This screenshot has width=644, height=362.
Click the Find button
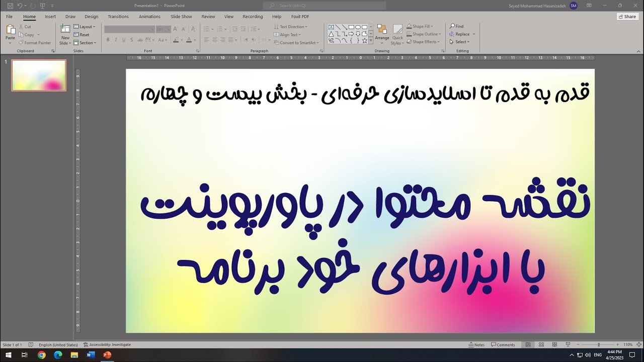[457, 27]
